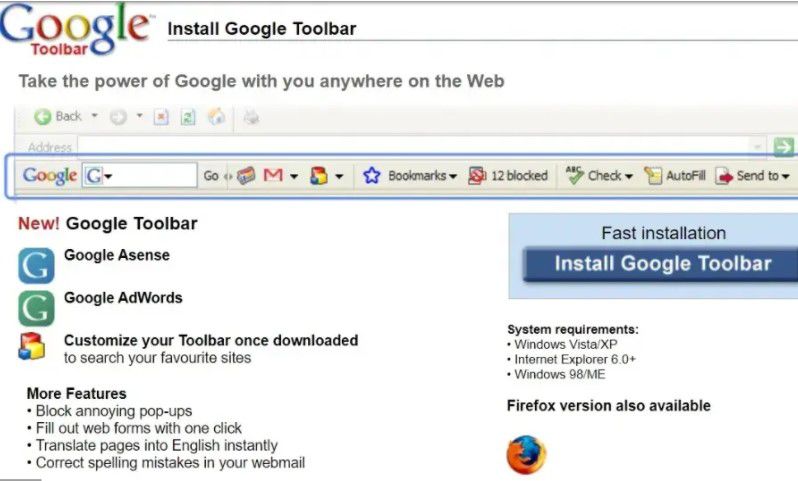The image size is (798, 481).
Task: Open the Send to dropdown arrow
Action: click(x=786, y=177)
